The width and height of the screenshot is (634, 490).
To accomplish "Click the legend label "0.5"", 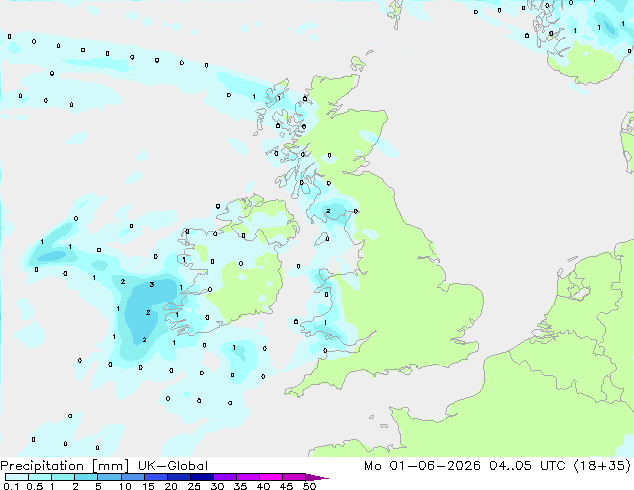I will 35,486.
